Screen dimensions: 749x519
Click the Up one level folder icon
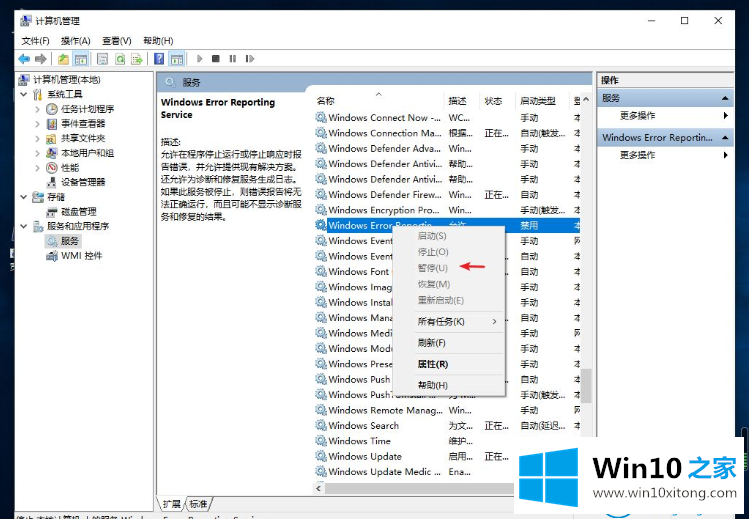63,59
